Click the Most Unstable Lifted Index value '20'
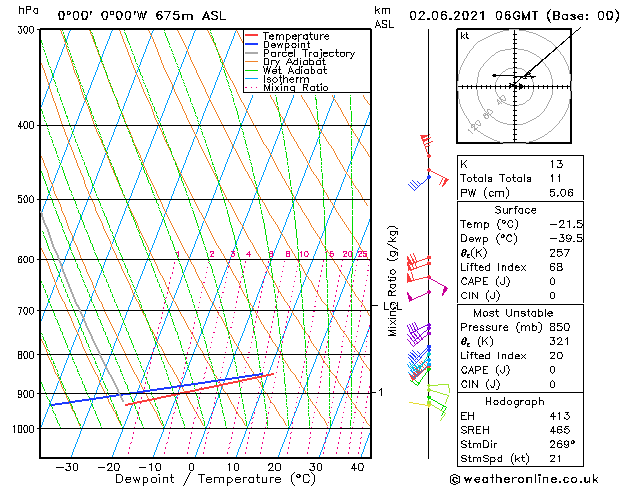 click(556, 356)
